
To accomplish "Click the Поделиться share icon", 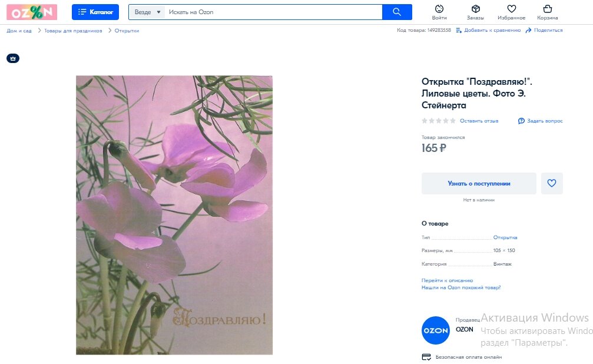I will pos(528,30).
